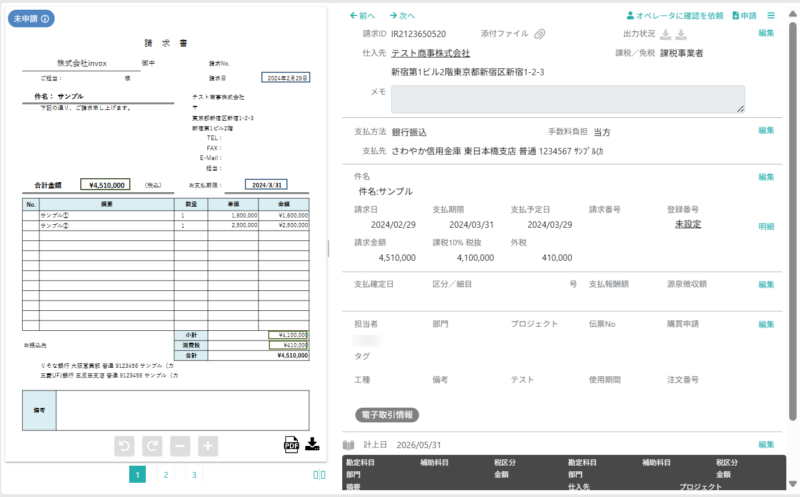Click the 電子取引情報 badge
The height and width of the screenshot is (497, 800).
click(387, 415)
